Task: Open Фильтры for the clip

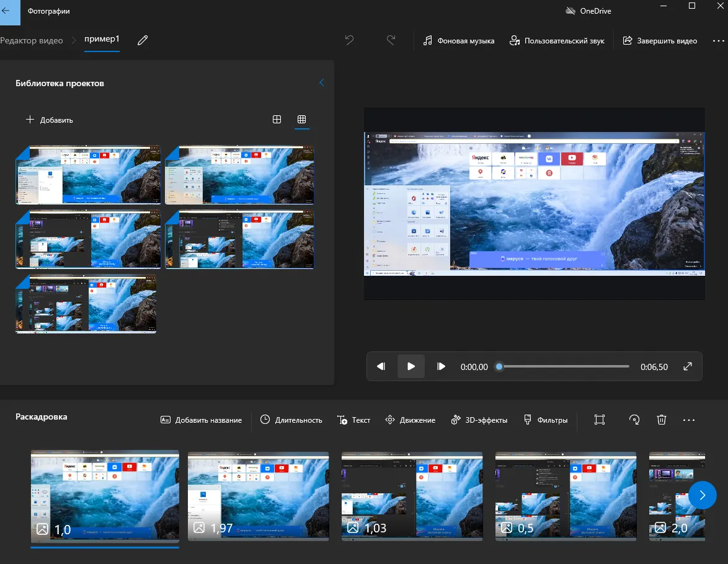Action: 546,420
